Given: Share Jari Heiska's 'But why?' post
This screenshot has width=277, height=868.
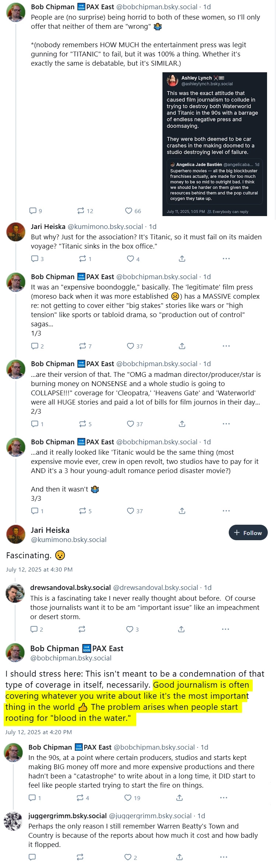Looking at the screenshot, I should 182,259.
